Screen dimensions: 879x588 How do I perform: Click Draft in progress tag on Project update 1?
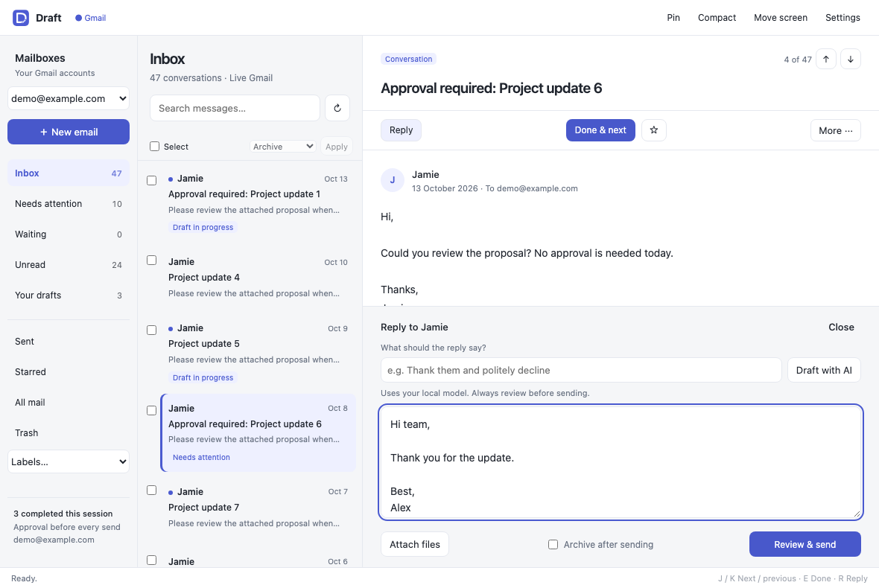click(x=203, y=227)
